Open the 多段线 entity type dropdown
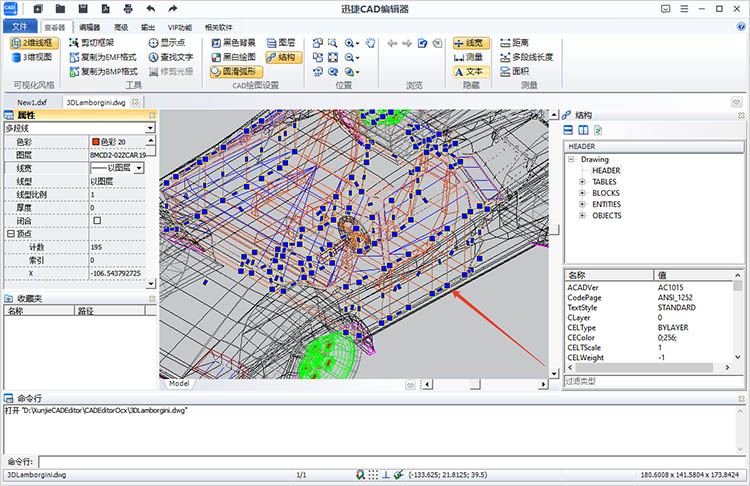750x486 pixels. [150, 128]
